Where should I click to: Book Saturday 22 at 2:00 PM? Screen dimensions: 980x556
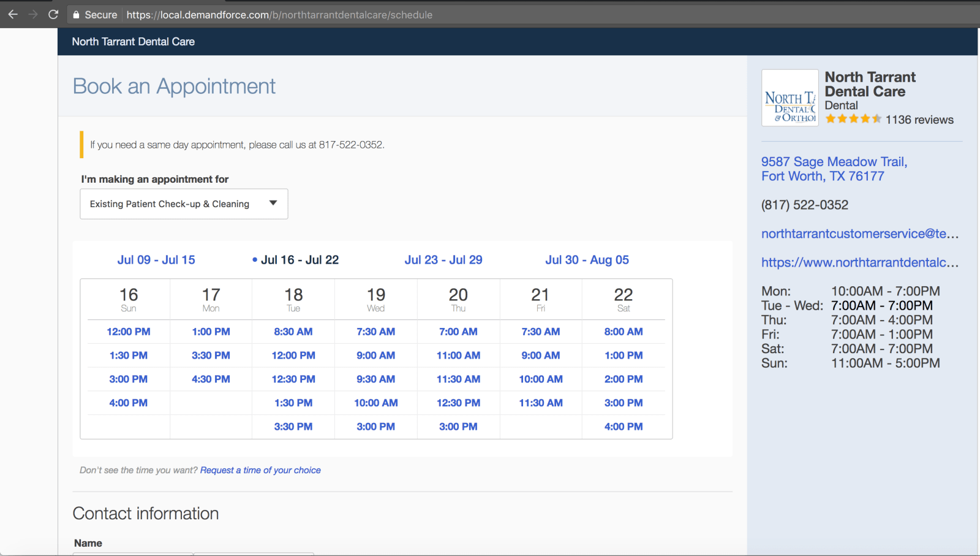(x=624, y=379)
